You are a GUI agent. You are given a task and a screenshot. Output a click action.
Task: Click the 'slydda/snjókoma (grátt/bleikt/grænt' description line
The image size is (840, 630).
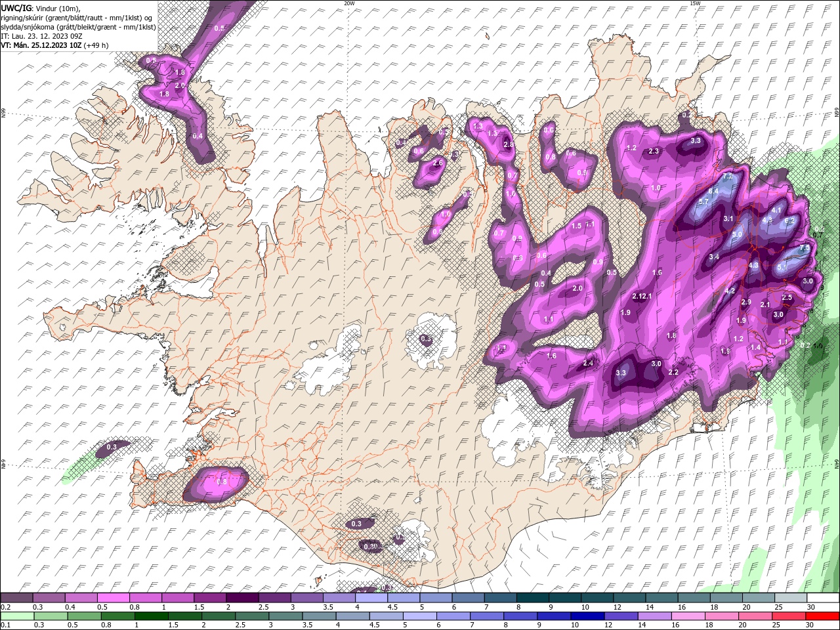pos(78,27)
